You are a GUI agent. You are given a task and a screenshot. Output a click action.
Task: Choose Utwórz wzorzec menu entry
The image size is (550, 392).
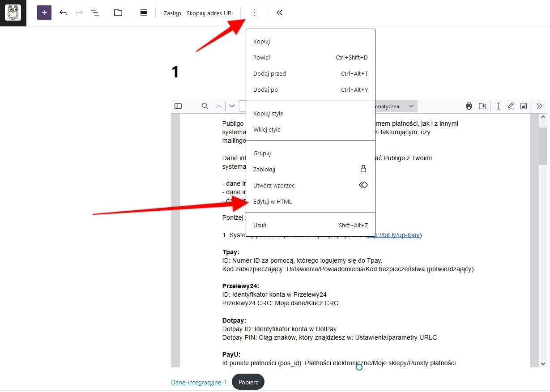(311, 185)
